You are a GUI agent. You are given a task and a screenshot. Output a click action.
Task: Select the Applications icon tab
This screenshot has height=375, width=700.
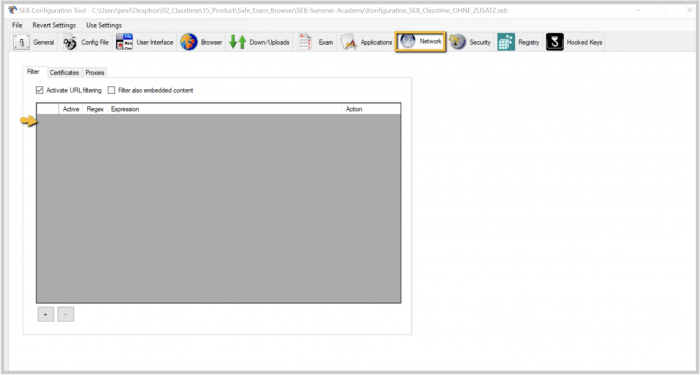(x=349, y=42)
